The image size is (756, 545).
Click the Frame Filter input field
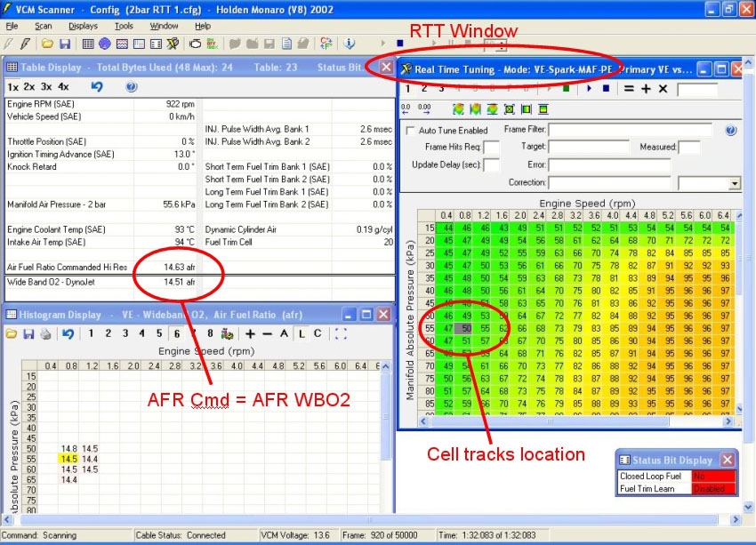(631, 130)
